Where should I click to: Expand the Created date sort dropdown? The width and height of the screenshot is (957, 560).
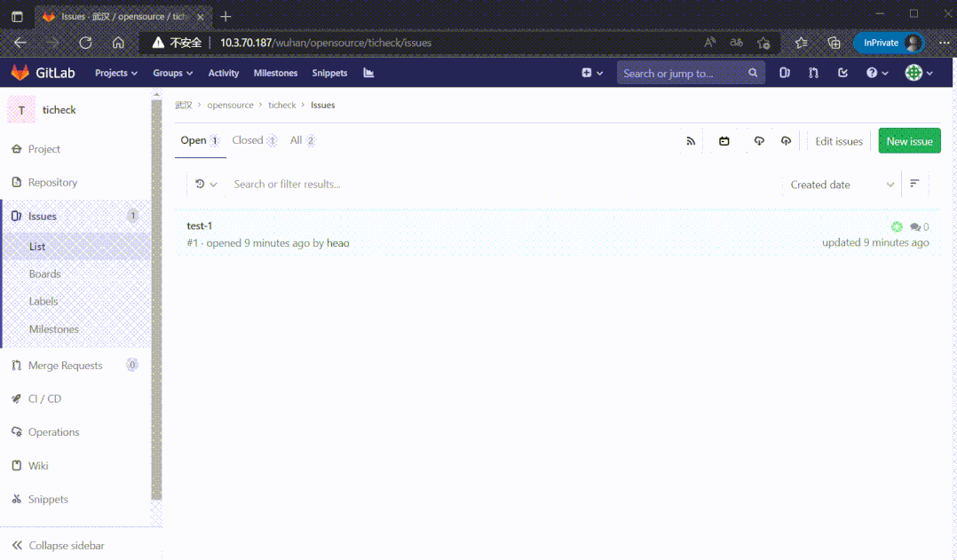842,185
